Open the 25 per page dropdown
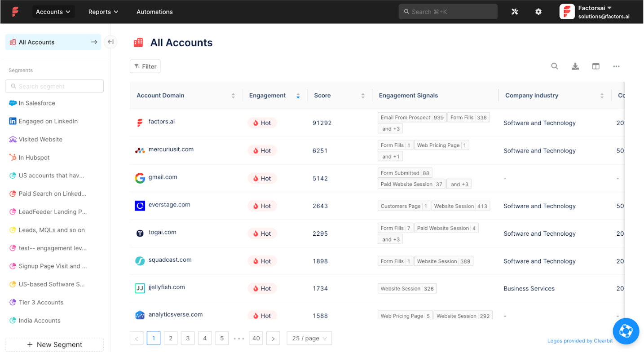The height and width of the screenshot is (352, 644). 309,338
